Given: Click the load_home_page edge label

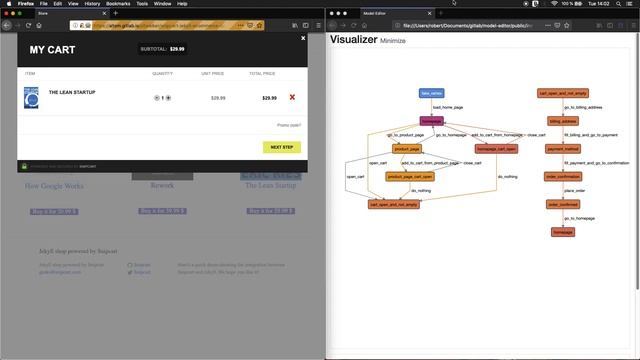Looking at the screenshot, I should 448,107.
